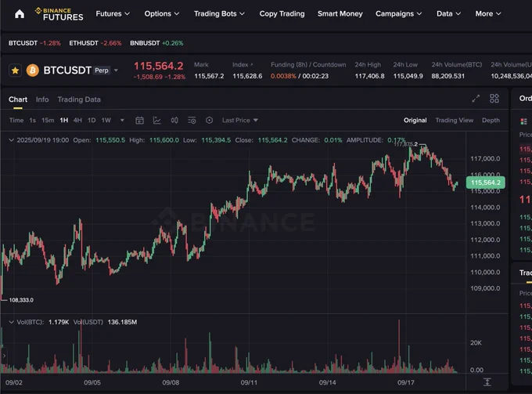Select the 1W interval

(x=106, y=121)
